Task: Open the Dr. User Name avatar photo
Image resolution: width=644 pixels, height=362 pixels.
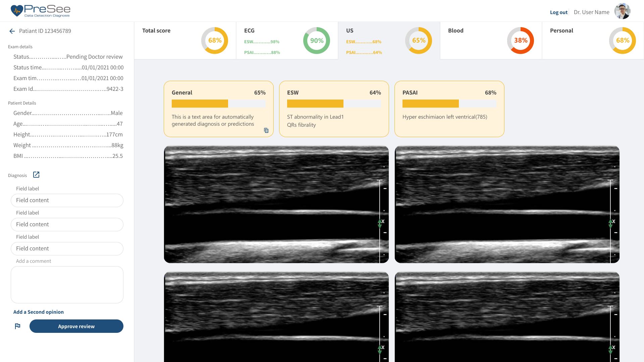Action: pos(622,11)
